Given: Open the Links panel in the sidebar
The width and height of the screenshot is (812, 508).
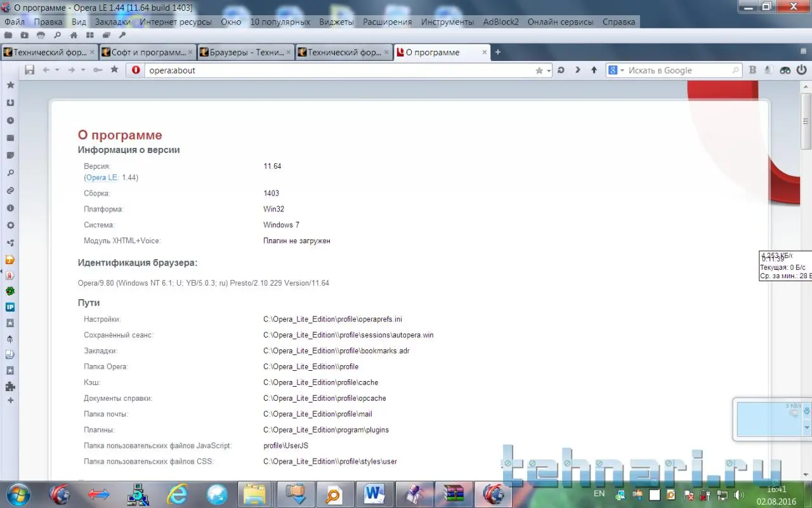Looking at the screenshot, I should coord(10,190).
